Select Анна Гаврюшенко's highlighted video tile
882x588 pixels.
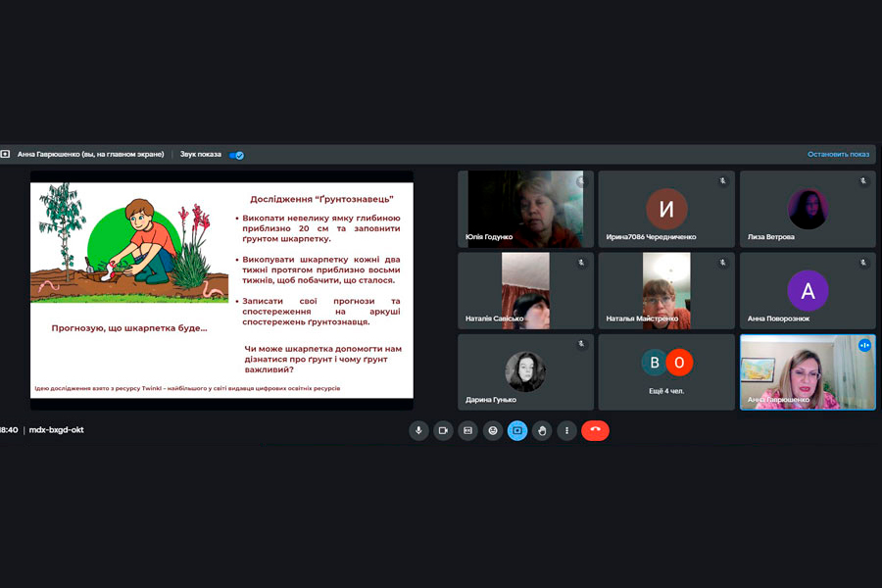[808, 372]
